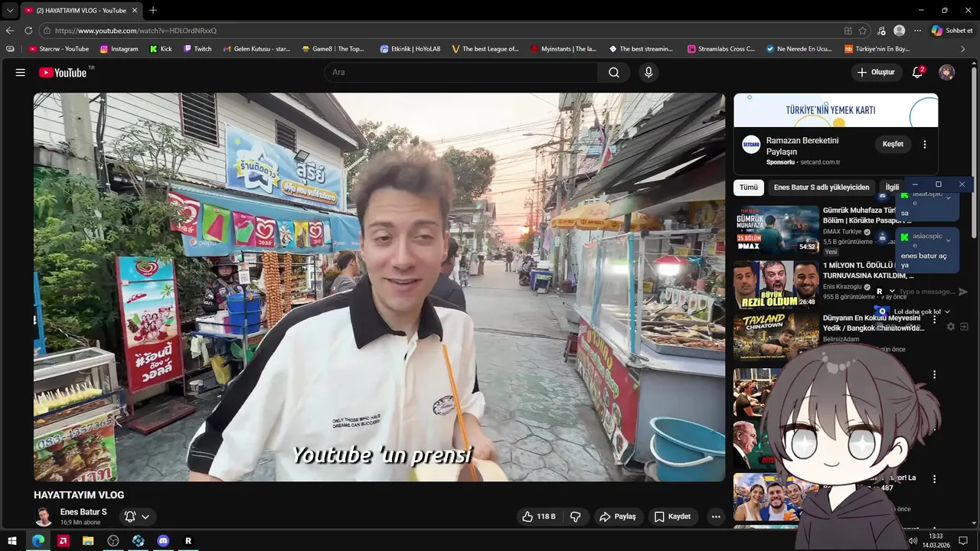Open the Windows notification center icon
The image size is (980, 551).
[x=963, y=541]
